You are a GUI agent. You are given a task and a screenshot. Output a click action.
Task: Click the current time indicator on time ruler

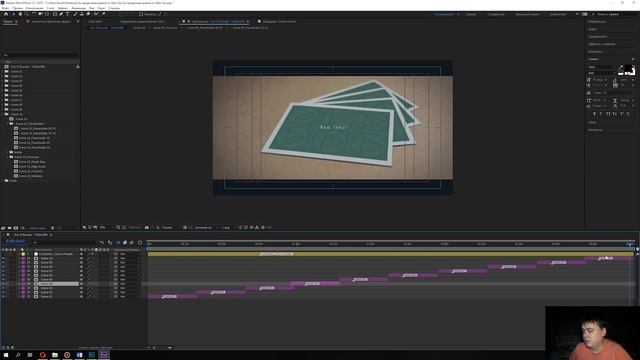point(630,244)
